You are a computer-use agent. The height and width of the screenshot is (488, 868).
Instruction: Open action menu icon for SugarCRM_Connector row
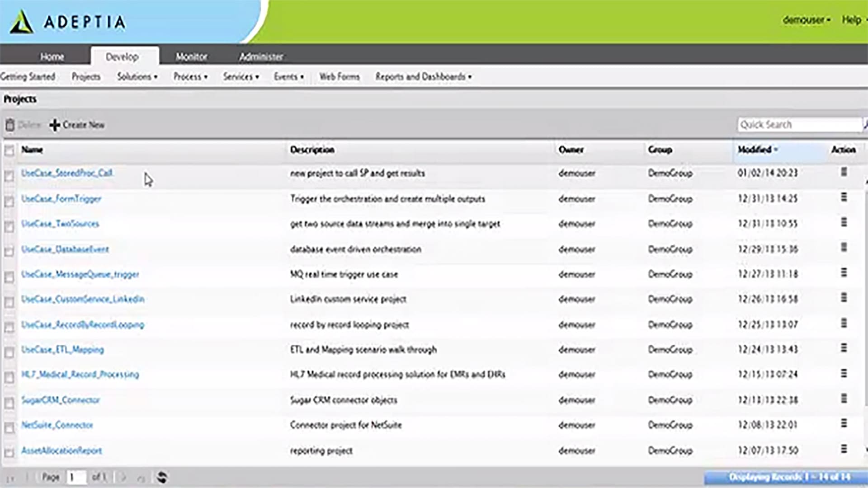point(844,399)
